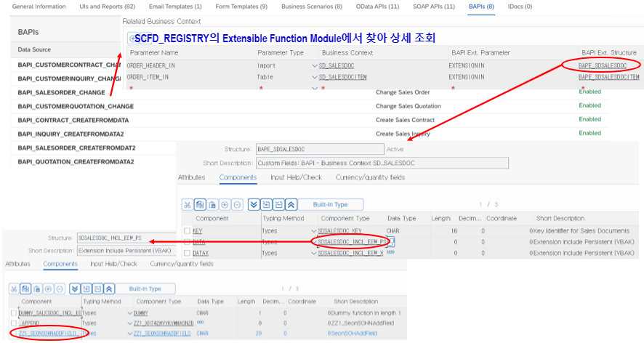Select BAPI_SALESORDER_CHANGE in the BAPIs list
Screen dimensions: 644x343
coord(61,92)
